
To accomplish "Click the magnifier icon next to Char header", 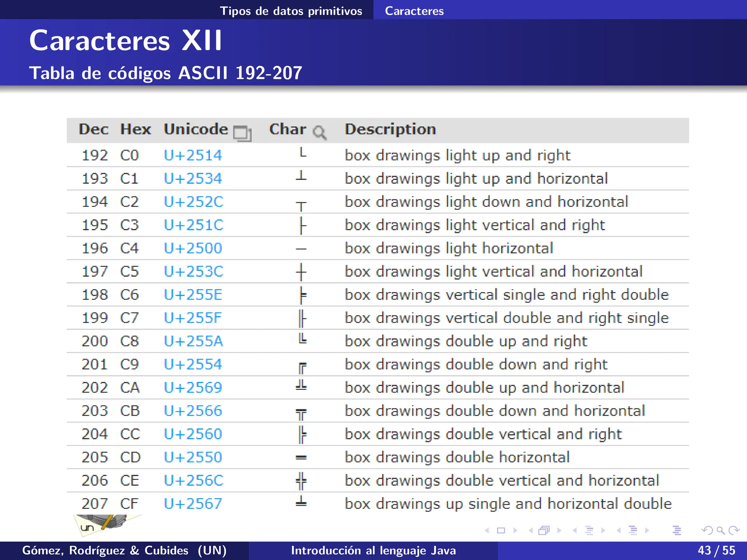I will coord(320,133).
